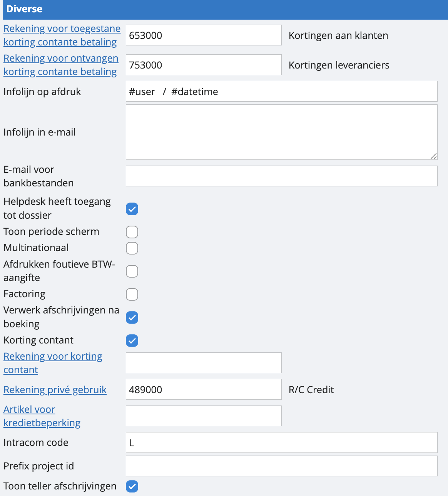Focus the Prefix project id field
This screenshot has width=448, height=496.
click(x=281, y=466)
